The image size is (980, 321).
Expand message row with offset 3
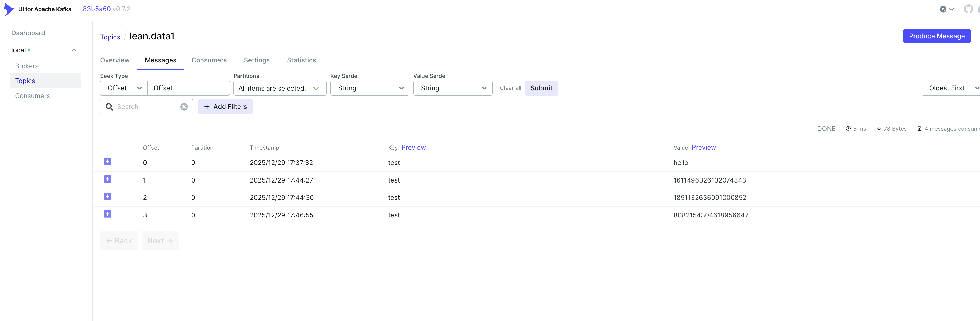108,214
